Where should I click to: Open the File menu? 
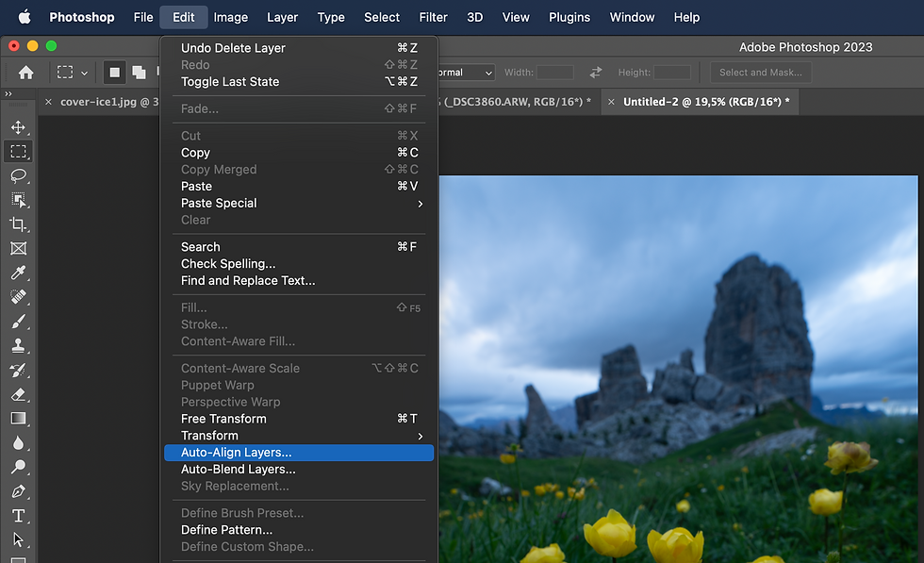click(143, 17)
